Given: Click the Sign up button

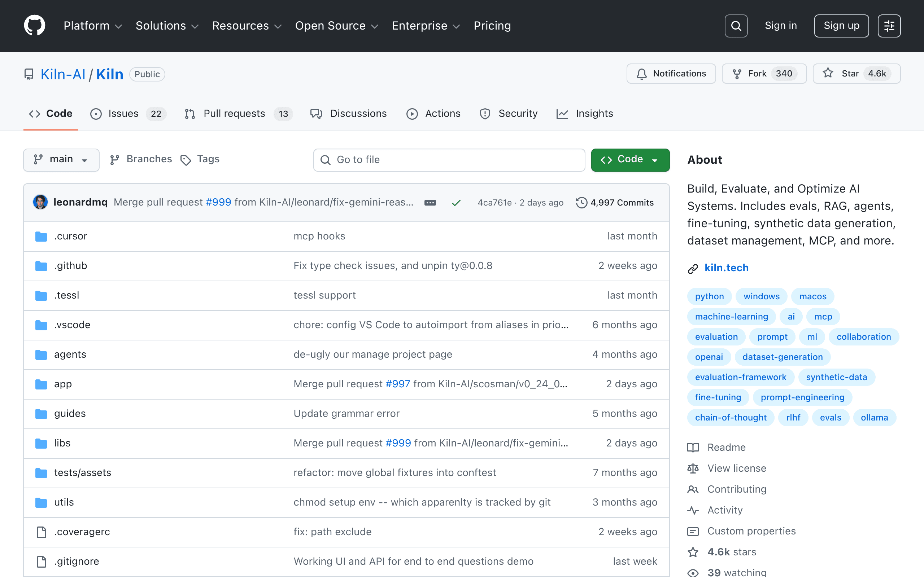Looking at the screenshot, I should tap(842, 26).
